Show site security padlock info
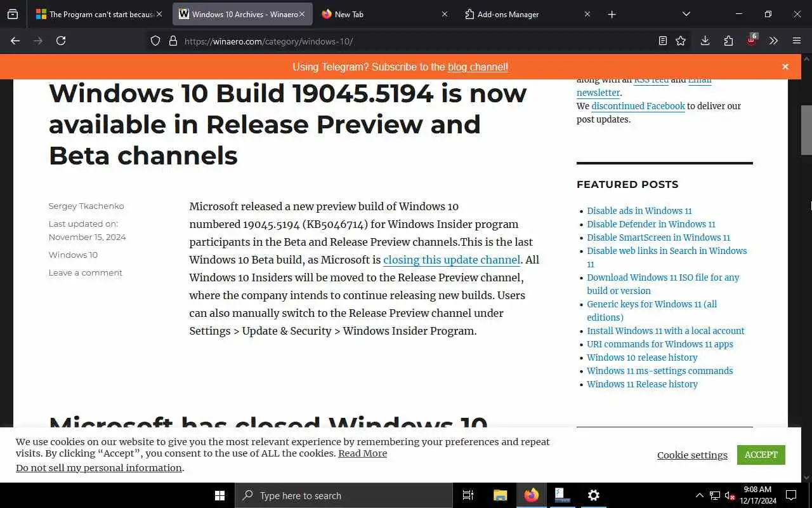 (173, 41)
